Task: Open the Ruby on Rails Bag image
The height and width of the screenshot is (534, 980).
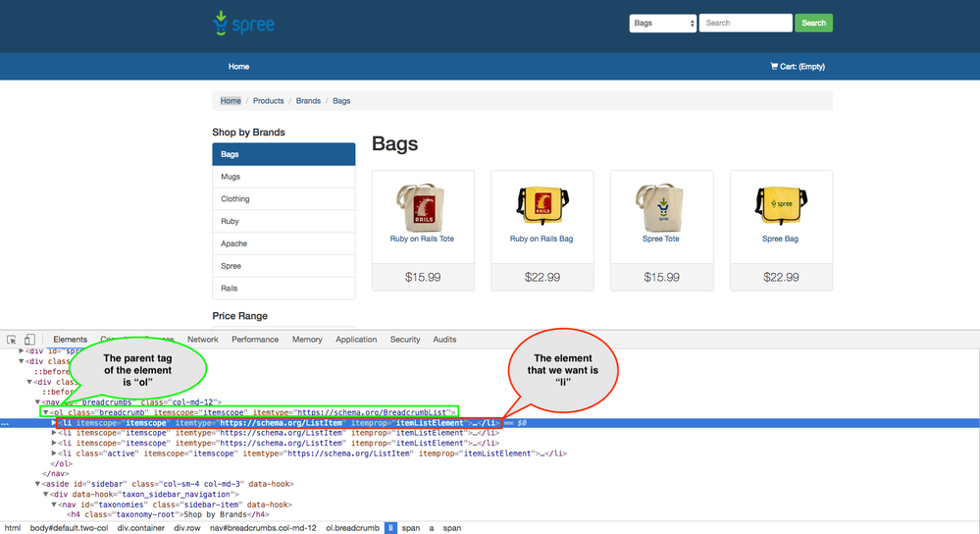Action: (542, 206)
